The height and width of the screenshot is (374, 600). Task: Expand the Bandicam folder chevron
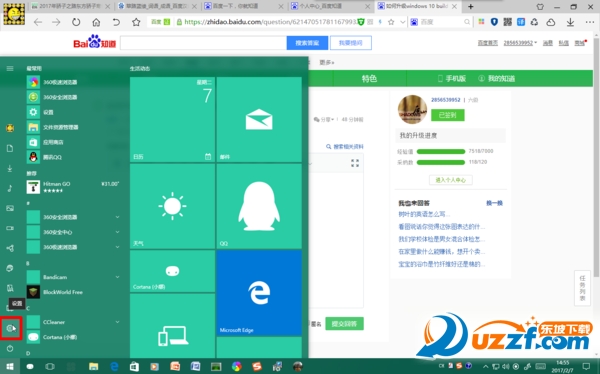pyautogui.click(x=117, y=277)
